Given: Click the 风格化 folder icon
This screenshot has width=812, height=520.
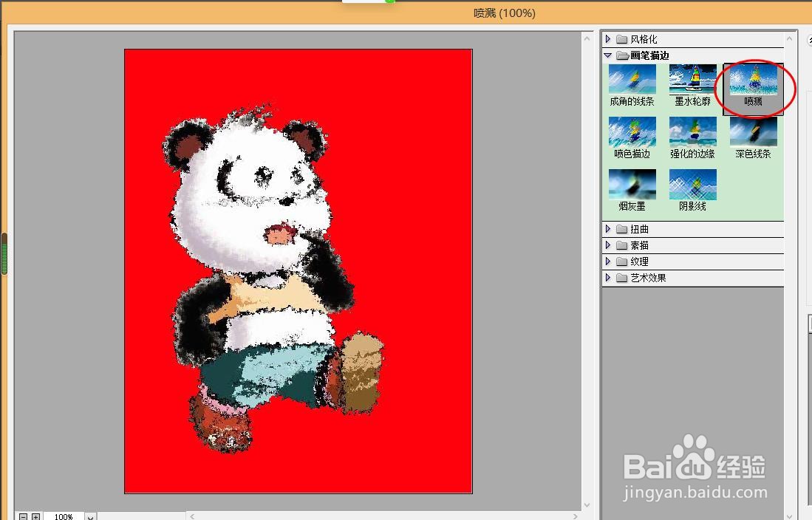Looking at the screenshot, I should [x=621, y=39].
